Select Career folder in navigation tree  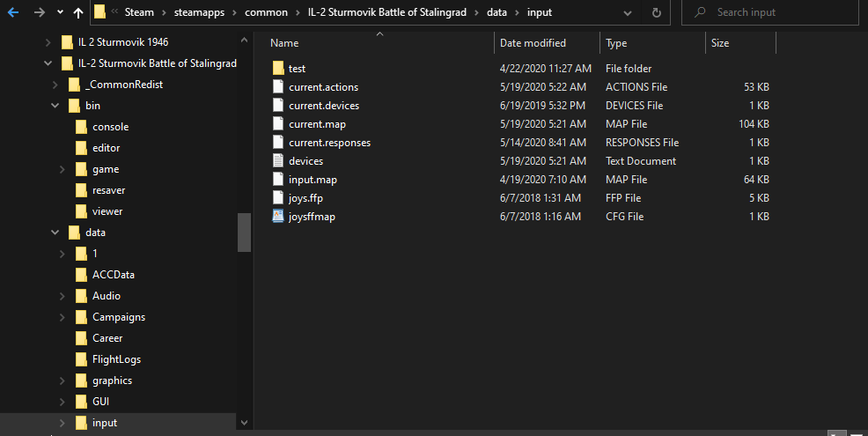coord(107,338)
